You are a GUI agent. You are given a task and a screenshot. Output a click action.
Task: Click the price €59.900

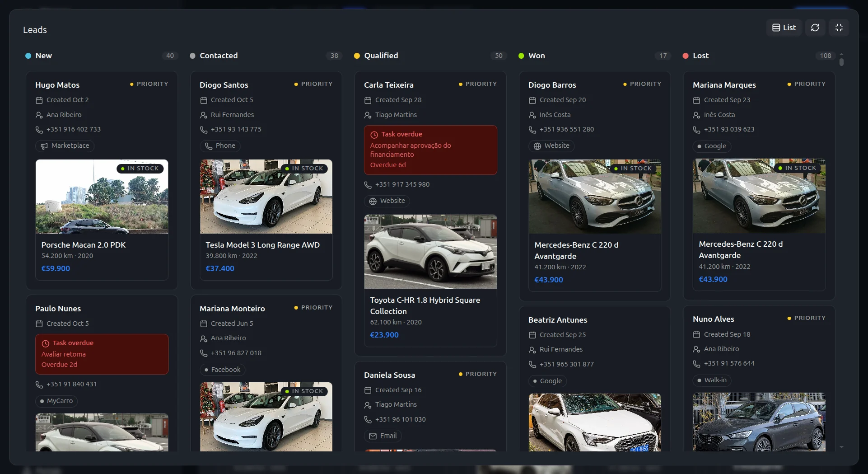(56, 268)
